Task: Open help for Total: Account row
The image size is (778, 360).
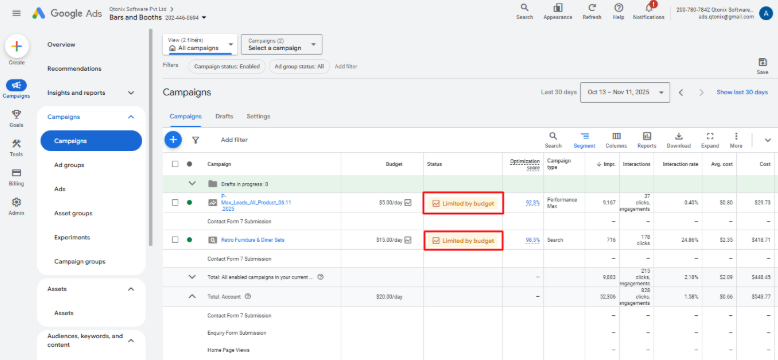Action: click(248, 297)
